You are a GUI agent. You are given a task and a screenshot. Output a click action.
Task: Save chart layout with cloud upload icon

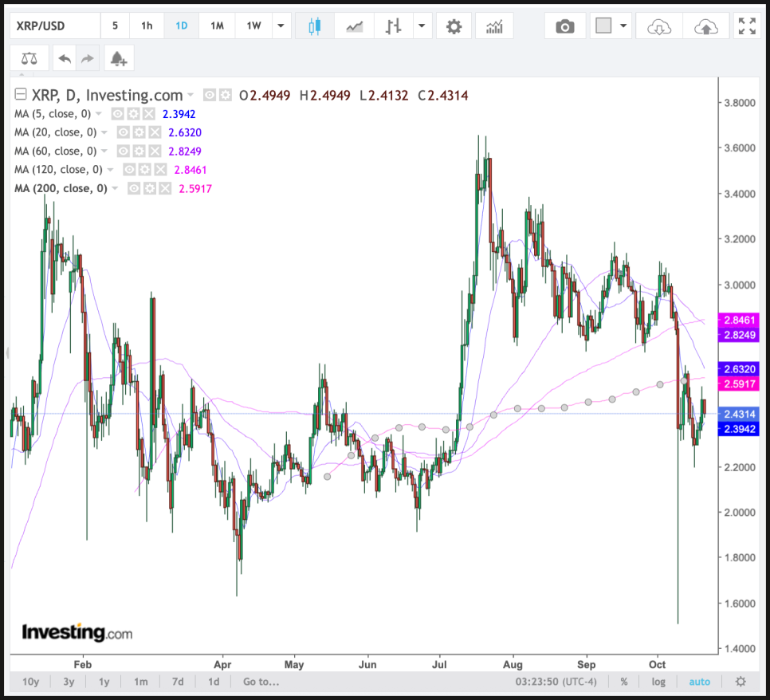704,26
